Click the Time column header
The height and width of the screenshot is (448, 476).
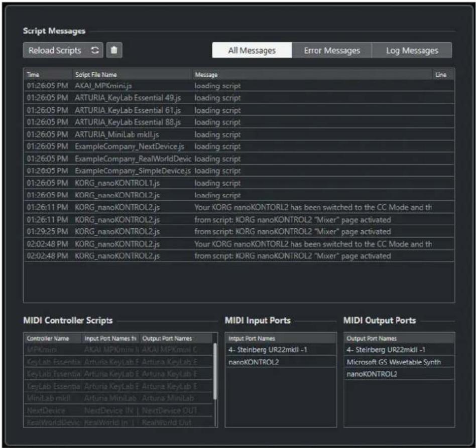tap(48, 75)
